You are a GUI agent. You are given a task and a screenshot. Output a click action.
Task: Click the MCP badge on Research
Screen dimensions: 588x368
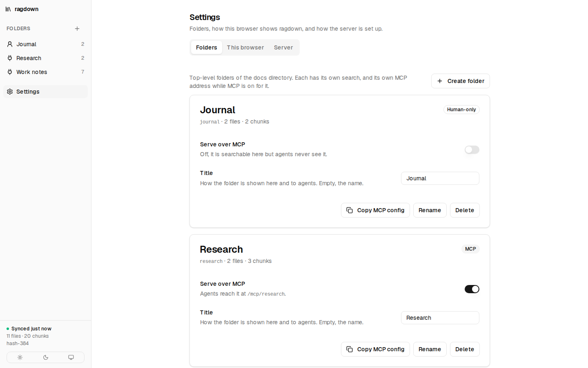coord(470,249)
